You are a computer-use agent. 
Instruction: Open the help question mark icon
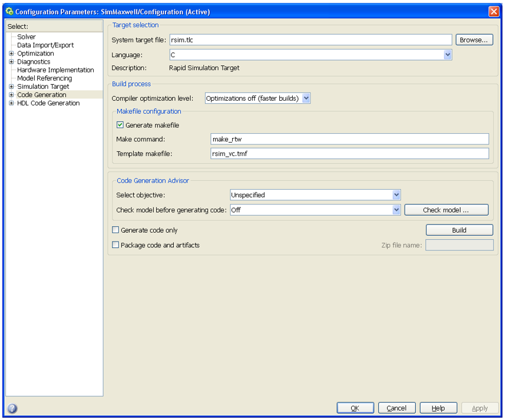(x=12, y=408)
